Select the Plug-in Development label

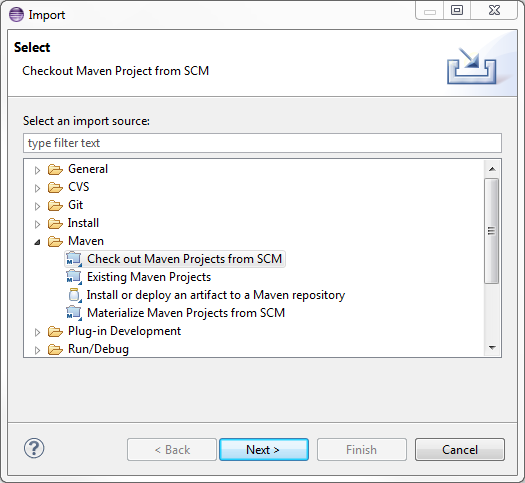[124, 331]
